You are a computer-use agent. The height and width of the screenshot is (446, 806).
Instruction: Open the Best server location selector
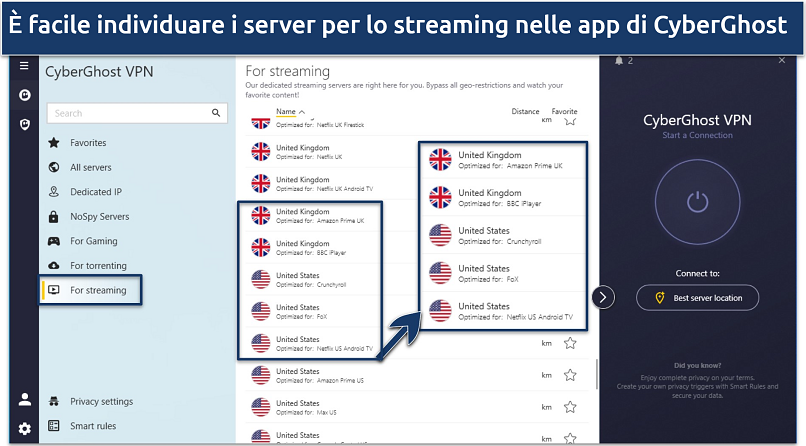pyautogui.click(x=697, y=298)
